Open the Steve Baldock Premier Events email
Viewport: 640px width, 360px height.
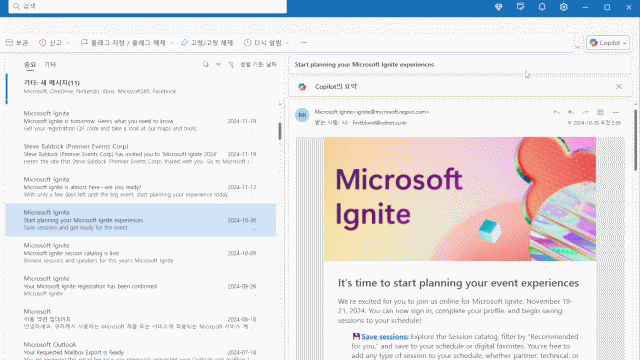point(140,154)
